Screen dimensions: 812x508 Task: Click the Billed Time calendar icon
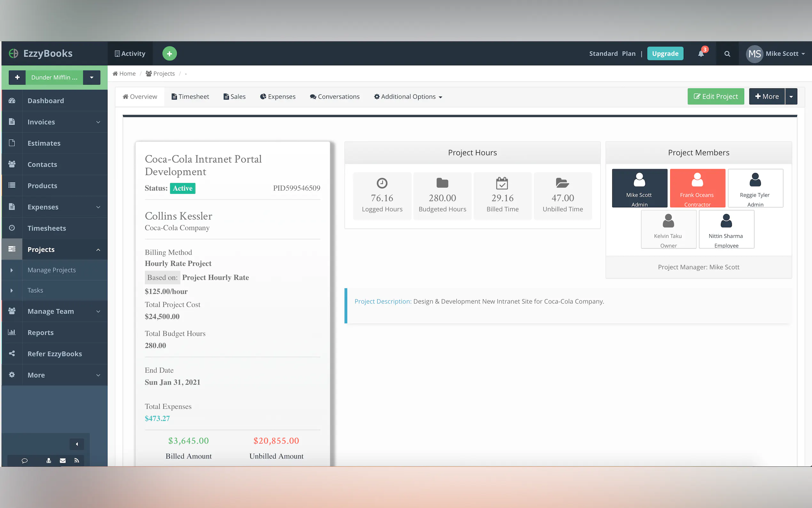[502, 183]
